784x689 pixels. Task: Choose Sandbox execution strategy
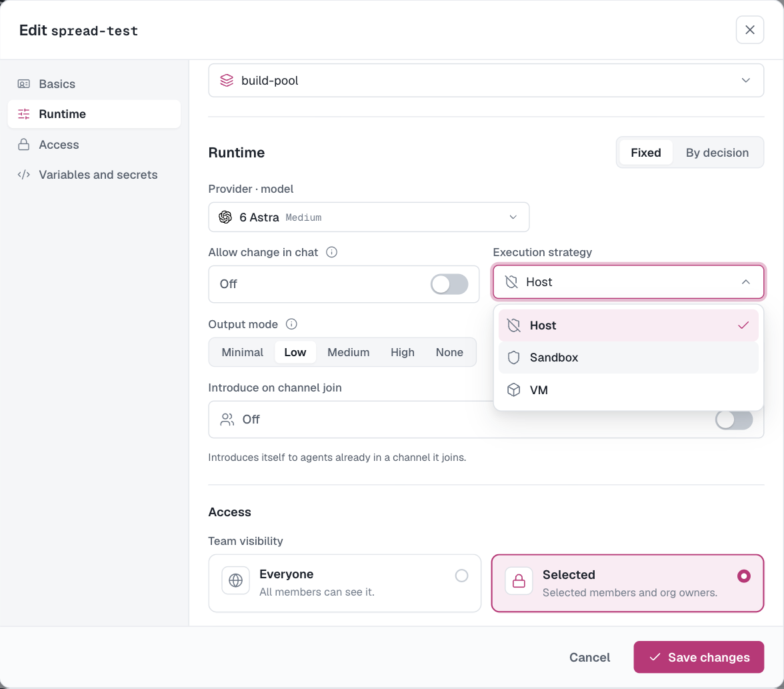628,358
